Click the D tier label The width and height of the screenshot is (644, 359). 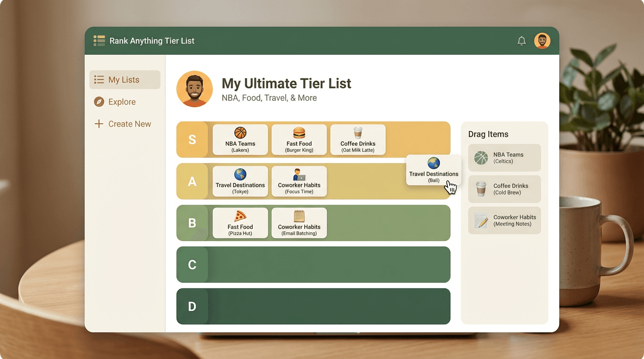[x=192, y=306]
